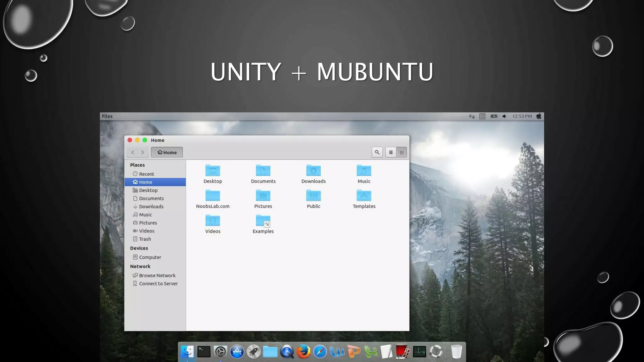Click the 12:53 PM clock
This screenshot has height=362, width=644.
click(x=522, y=116)
